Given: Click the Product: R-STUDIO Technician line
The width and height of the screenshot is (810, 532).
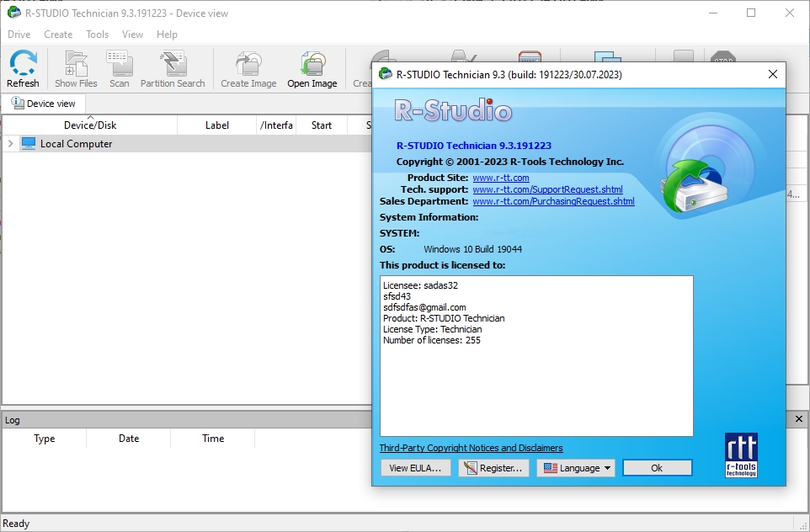Looking at the screenshot, I should pyautogui.click(x=444, y=318).
